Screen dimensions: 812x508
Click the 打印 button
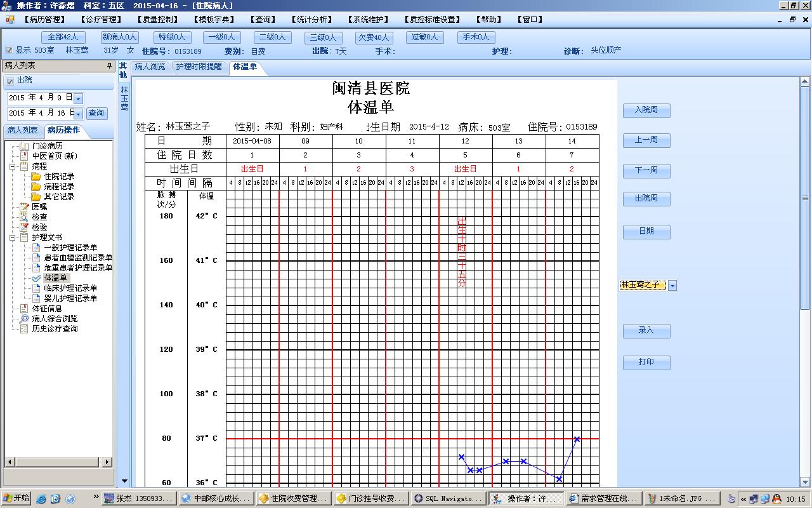point(646,363)
